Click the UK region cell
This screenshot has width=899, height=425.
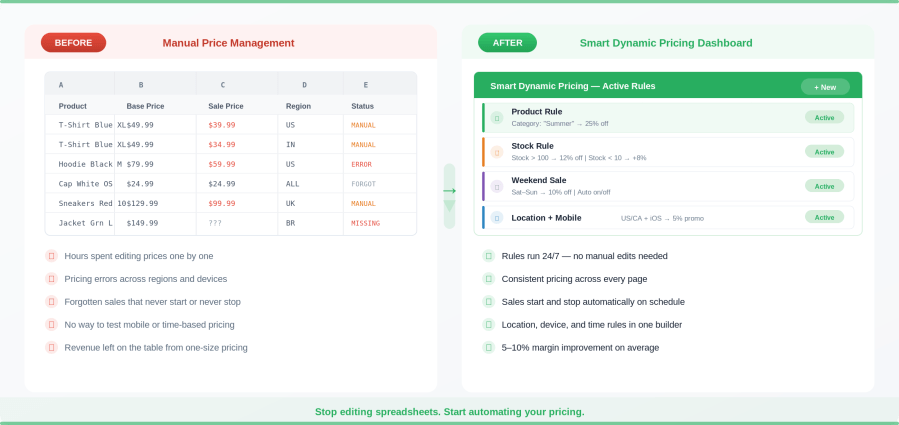(291, 204)
